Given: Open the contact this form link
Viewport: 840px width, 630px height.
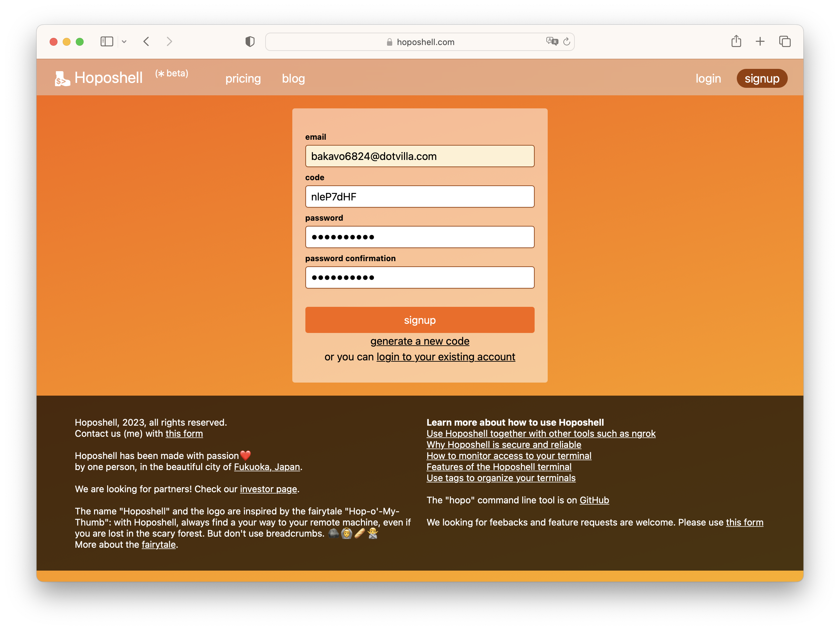Looking at the screenshot, I should pyautogui.click(x=184, y=433).
